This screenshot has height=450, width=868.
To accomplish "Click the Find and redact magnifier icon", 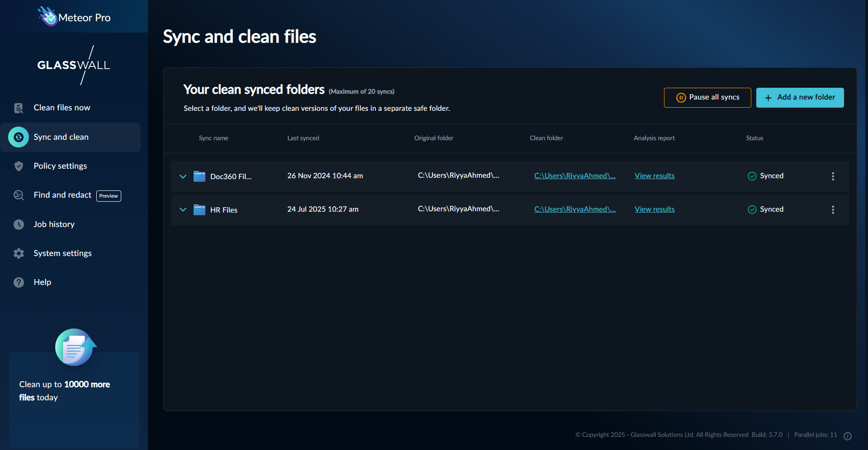I will [x=19, y=195].
